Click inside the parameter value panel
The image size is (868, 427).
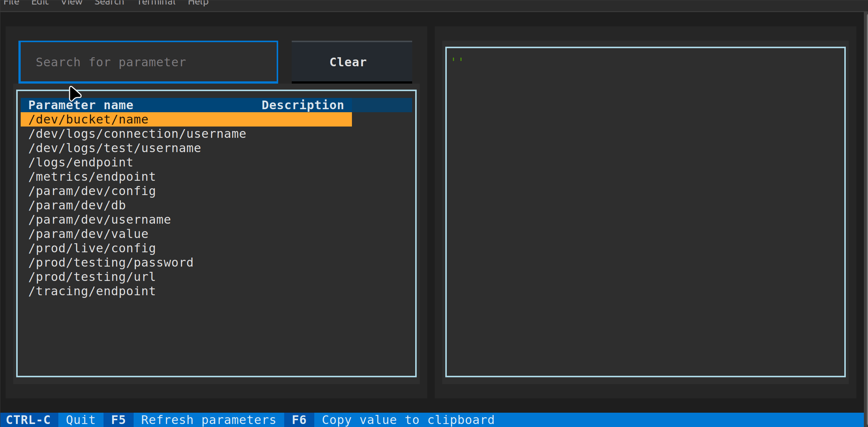tap(645, 212)
